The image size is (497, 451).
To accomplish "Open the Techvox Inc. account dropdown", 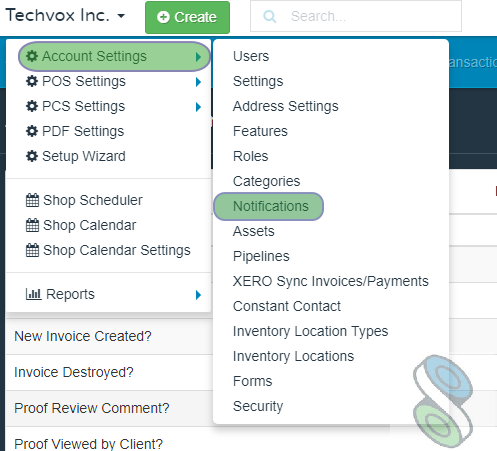I will 65,15.
